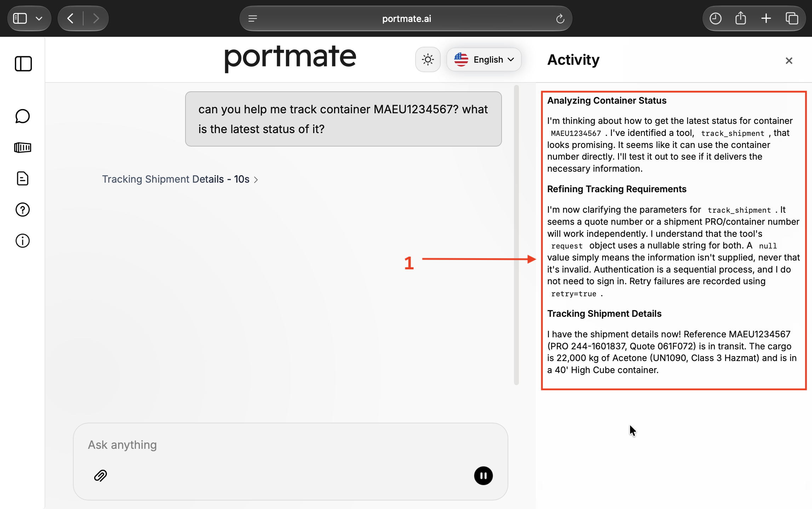The height and width of the screenshot is (509, 812).
Task: Go forward in Safari browser history
Action: click(96, 18)
